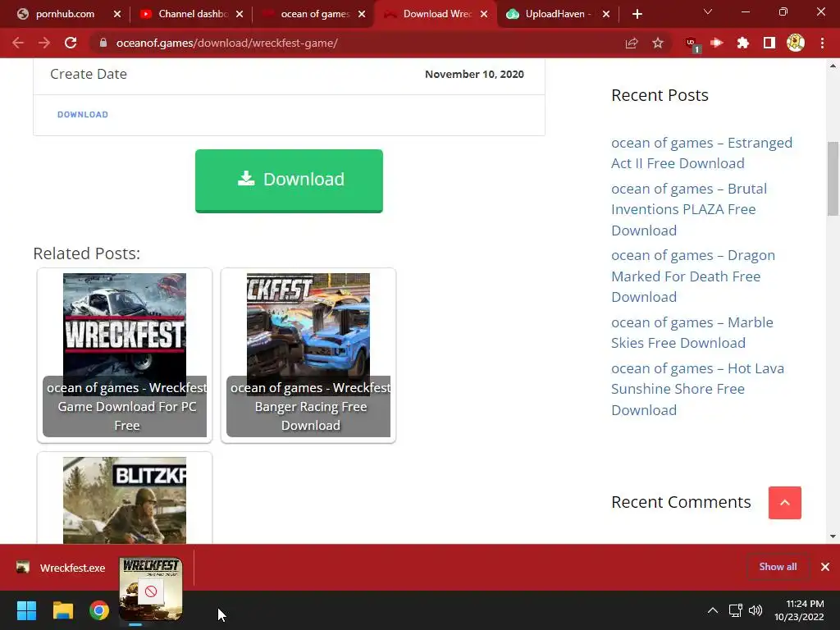The image size is (840, 630).
Task: Open the Windows Start menu
Action: [26, 610]
